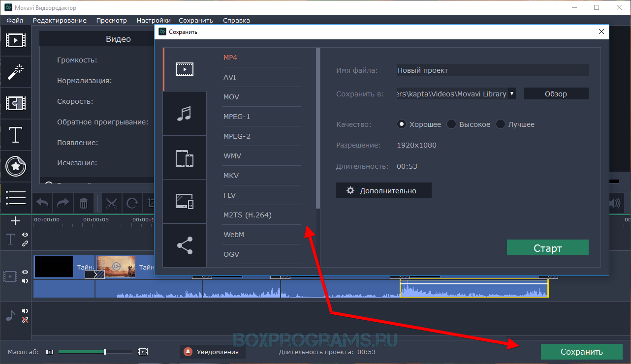The image size is (631, 364).
Task: Open the more tools list icon in sidebar
Action: (x=16, y=197)
